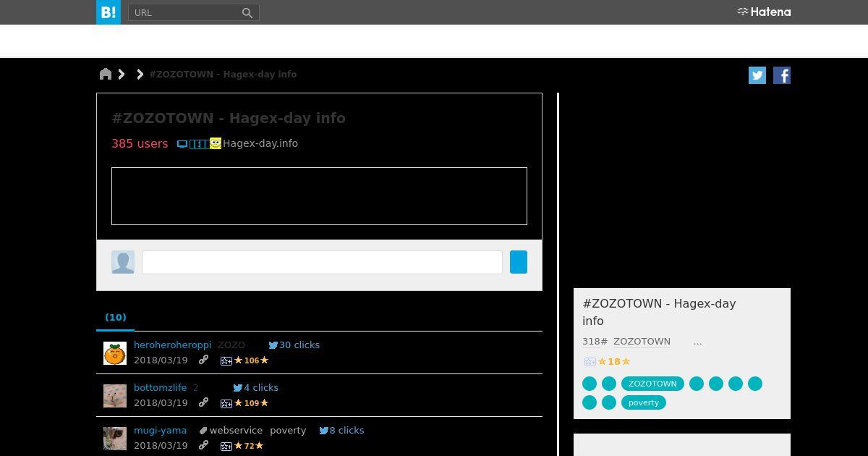Copy permalink icon for heroheroheroppi comment

click(203, 360)
